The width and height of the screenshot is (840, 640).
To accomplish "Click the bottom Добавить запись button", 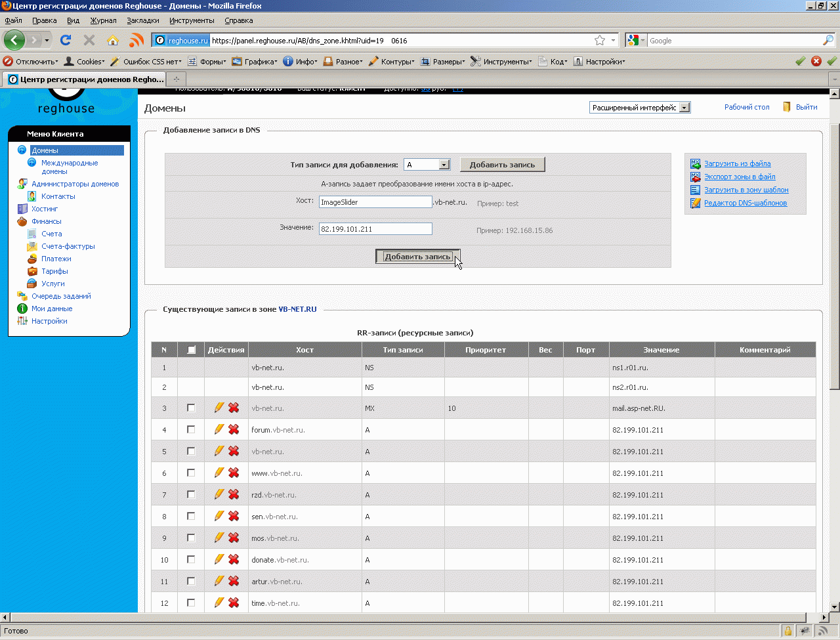I will (418, 257).
